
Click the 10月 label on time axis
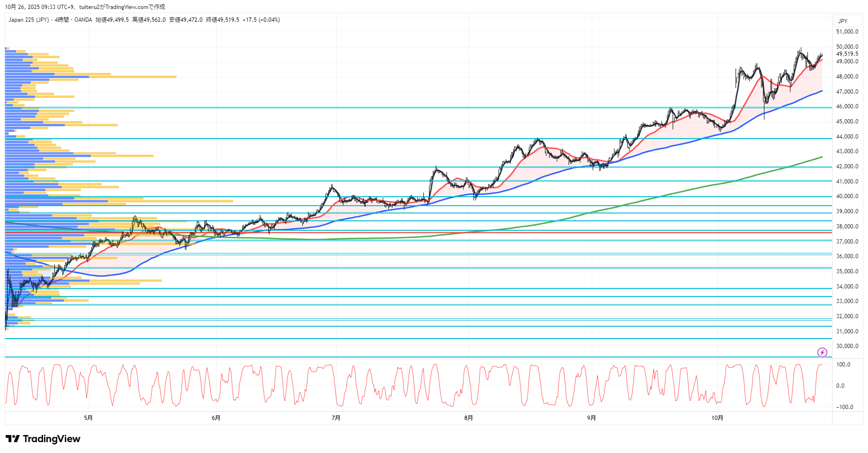pos(717,418)
